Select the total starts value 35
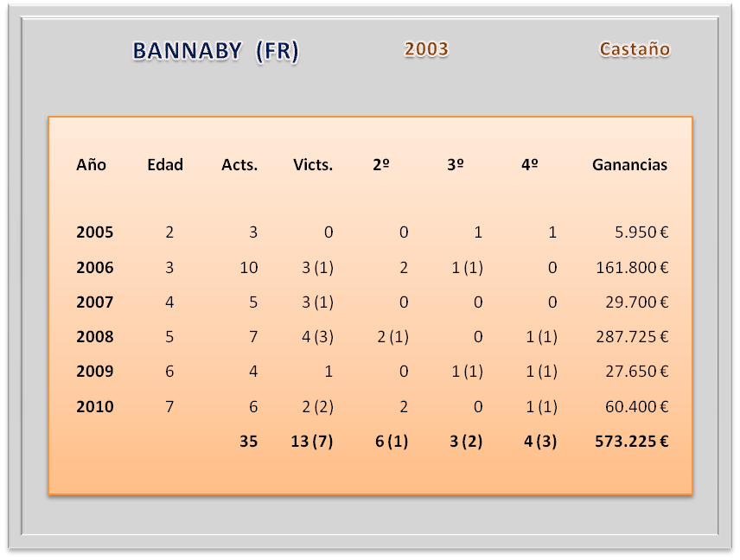The height and width of the screenshot is (560, 740). (249, 441)
